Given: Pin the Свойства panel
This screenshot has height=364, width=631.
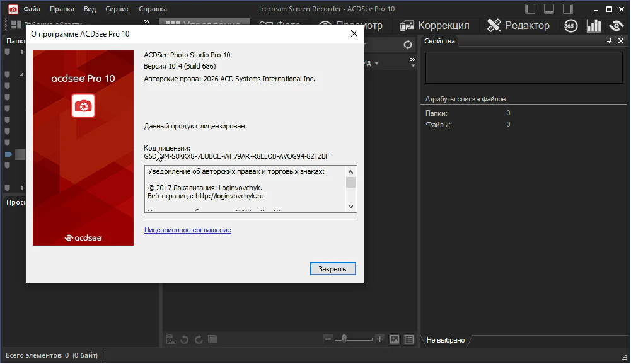Looking at the screenshot, I should (609, 41).
